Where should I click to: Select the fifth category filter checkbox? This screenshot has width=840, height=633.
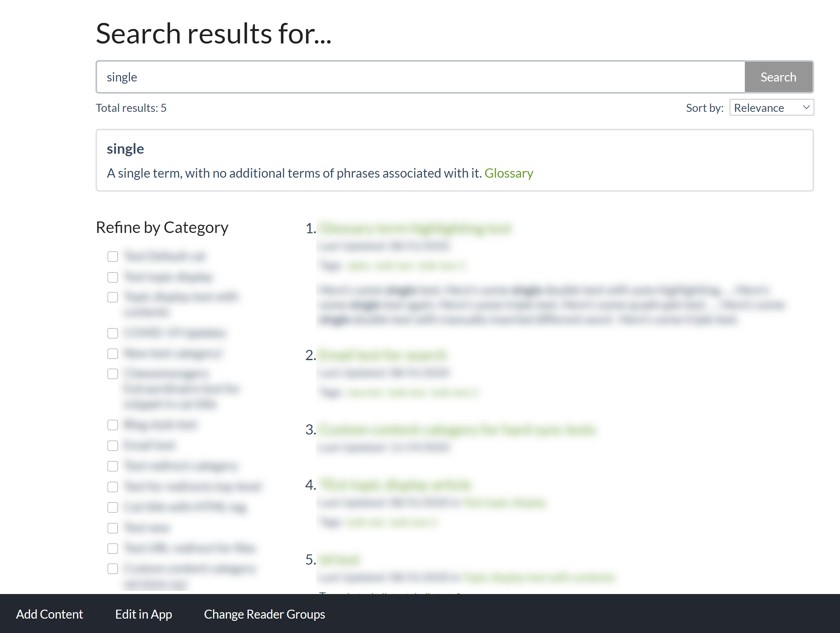113,354
